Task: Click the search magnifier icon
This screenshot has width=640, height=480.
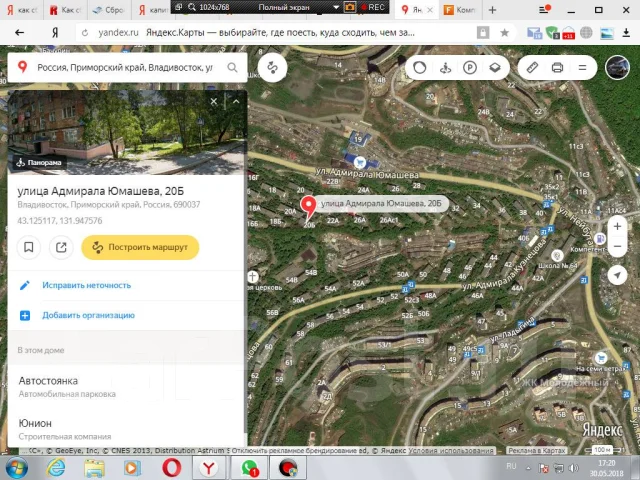Action: [232, 67]
